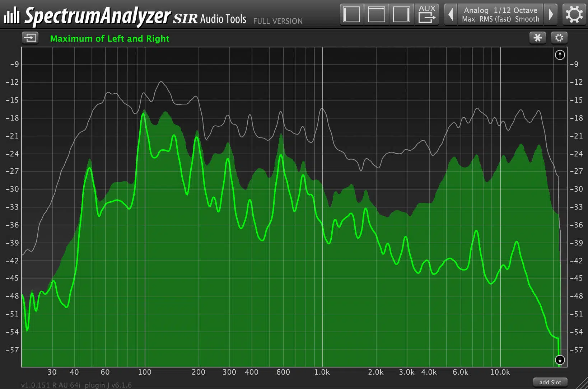Click the 60 frequency axis label

click(x=105, y=372)
